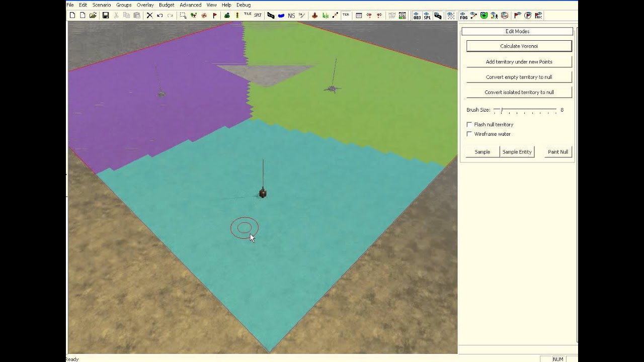Toggle FOG visibility eye icon
Viewport: 644px width, 362px height.
pos(463,16)
